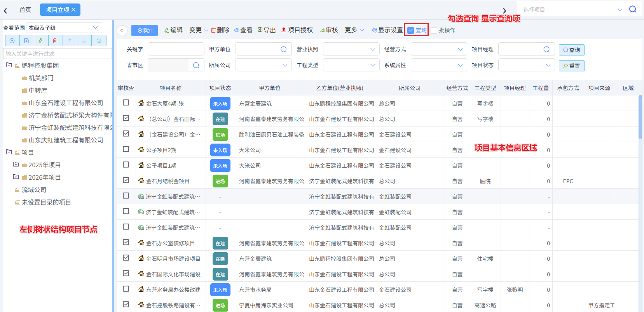Click the red trash icon in tree toolbar
Viewport: 644px width, 312px height.
[55, 41]
